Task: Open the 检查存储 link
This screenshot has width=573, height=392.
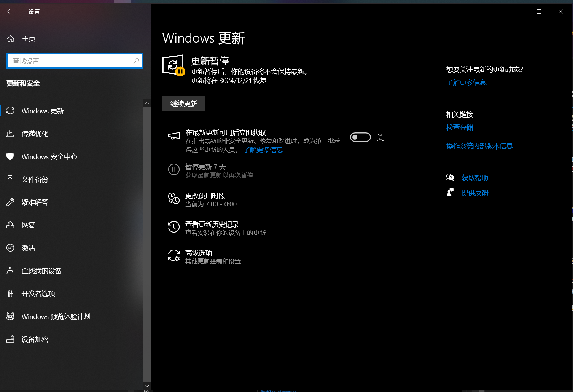Action: pyautogui.click(x=460, y=127)
